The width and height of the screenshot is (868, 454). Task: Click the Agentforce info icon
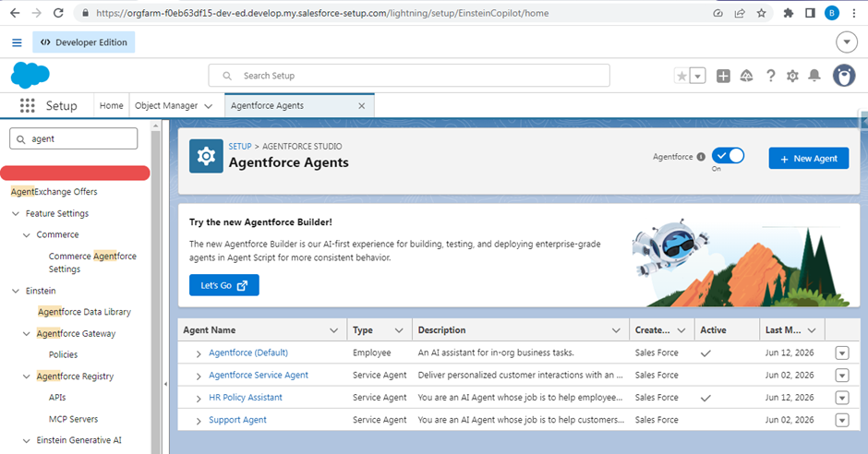(x=701, y=157)
